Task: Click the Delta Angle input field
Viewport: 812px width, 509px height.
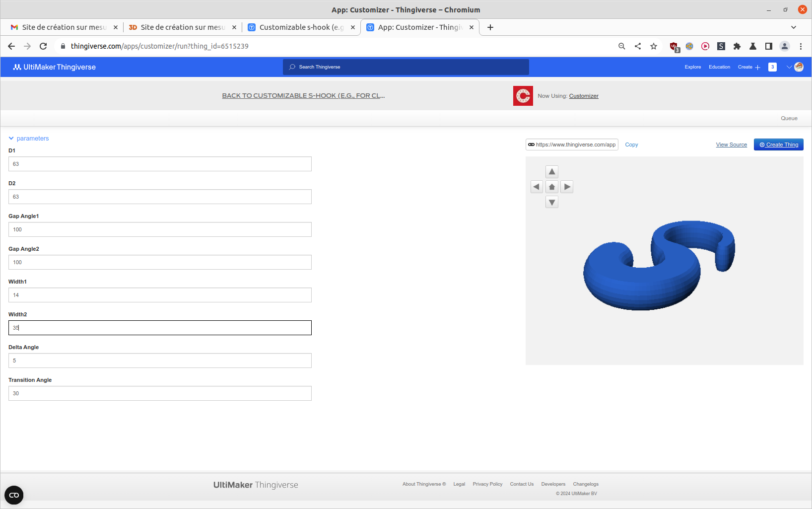Action: pos(160,361)
